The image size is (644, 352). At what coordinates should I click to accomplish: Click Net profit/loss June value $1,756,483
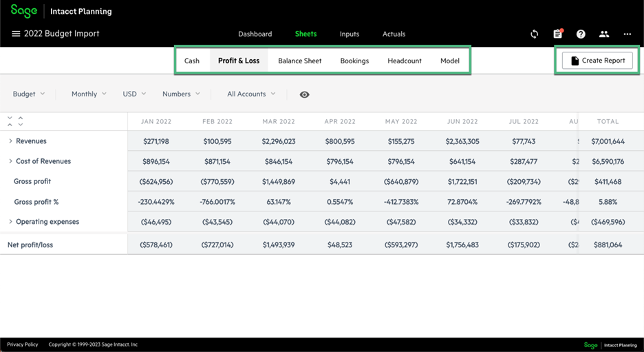coord(462,245)
